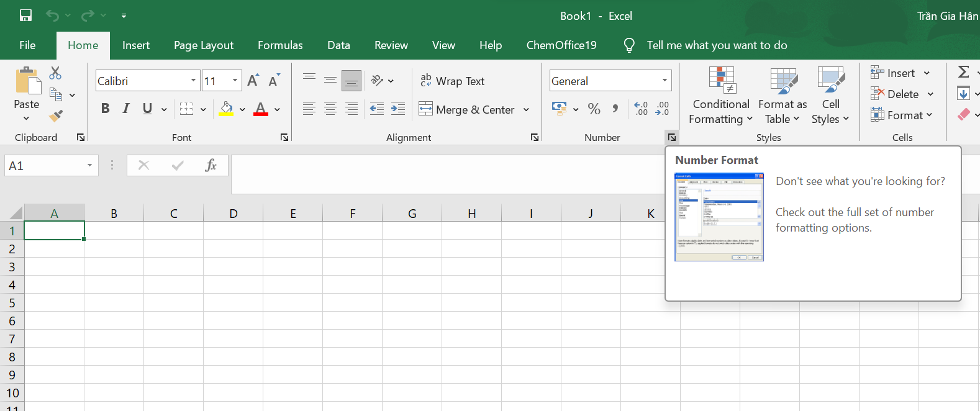Open Number Format dialog launcher

pyautogui.click(x=671, y=137)
